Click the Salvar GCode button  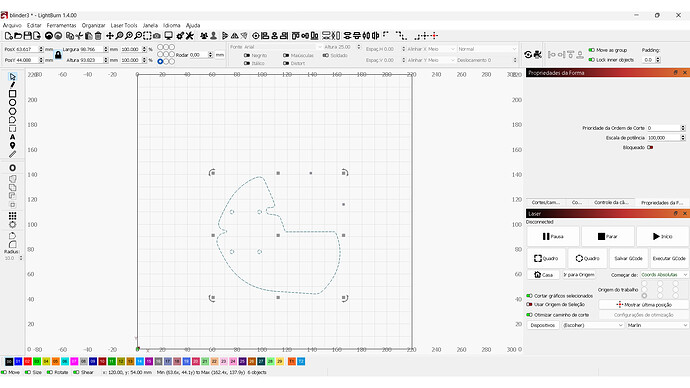point(628,258)
